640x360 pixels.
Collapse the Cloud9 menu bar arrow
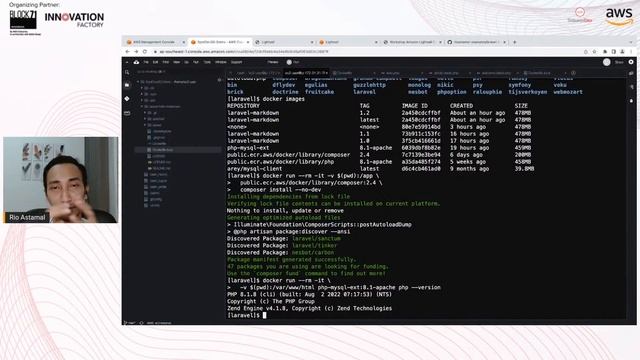[x=127, y=62]
